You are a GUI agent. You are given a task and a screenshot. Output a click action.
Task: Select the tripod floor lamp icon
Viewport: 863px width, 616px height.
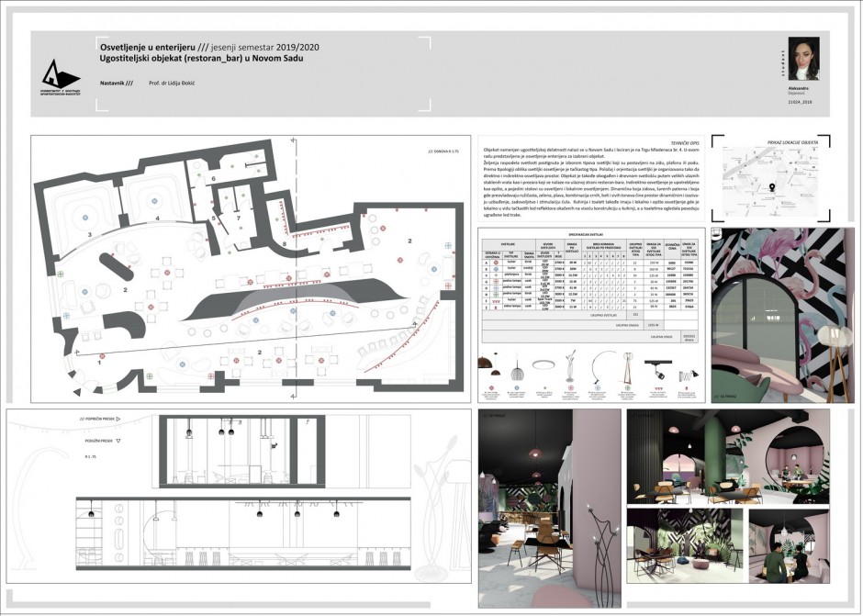pyautogui.click(x=626, y=367)
